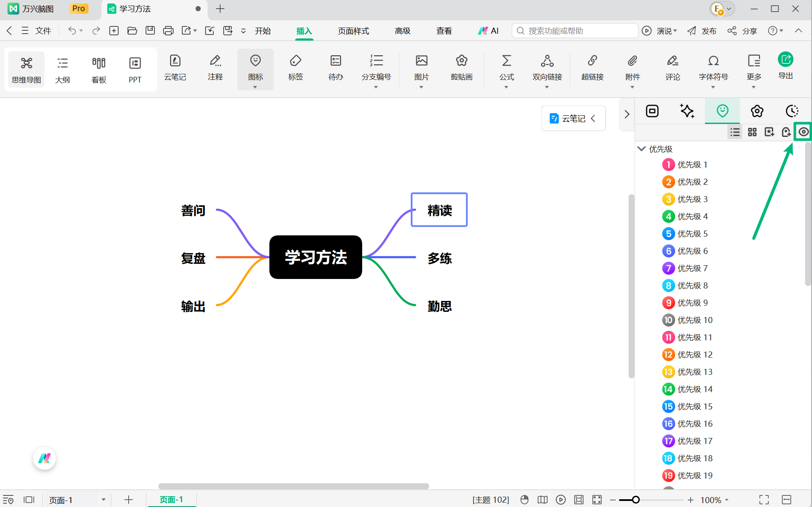Add a new page with plus button

tap(129, 500)
